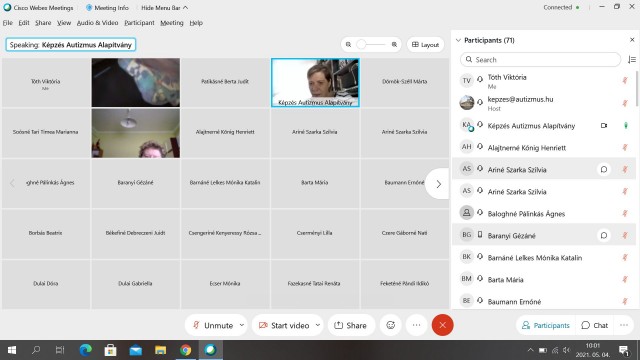Open panel options ellipsis next to Chat
The height and width of the screenshot is (360, 640).
[624, 325]
